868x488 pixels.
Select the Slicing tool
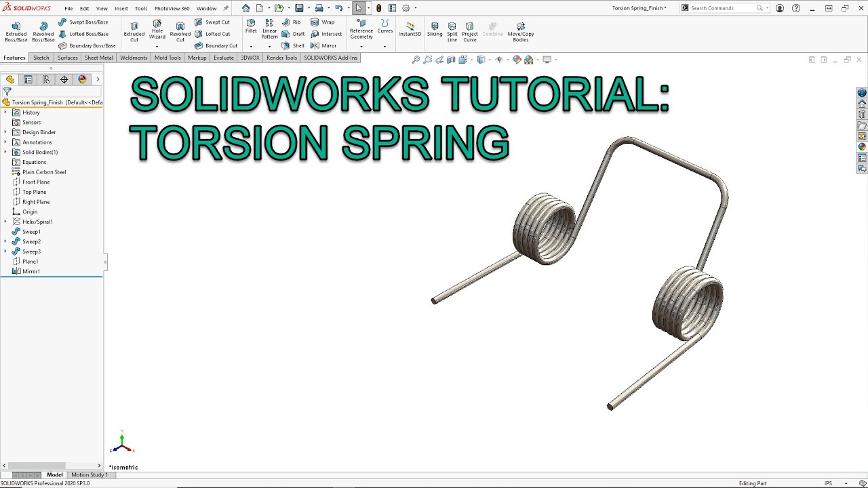tap(435, 28)
